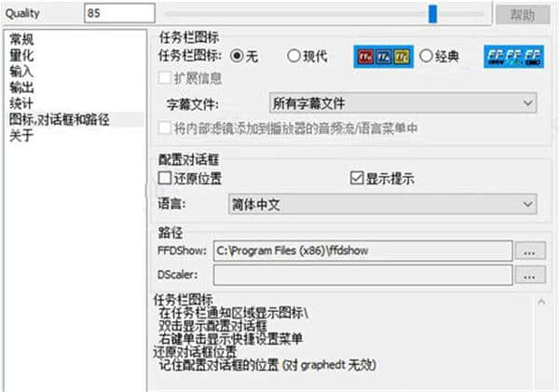Browse for FFDShow path with ... button

(530, 250)
